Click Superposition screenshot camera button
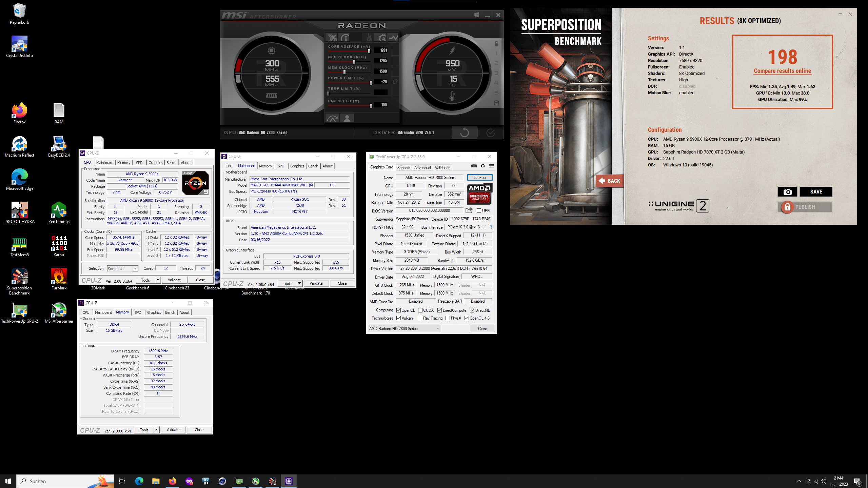The image size is (868, 488). pyautogui.click(x=787, y=192)
